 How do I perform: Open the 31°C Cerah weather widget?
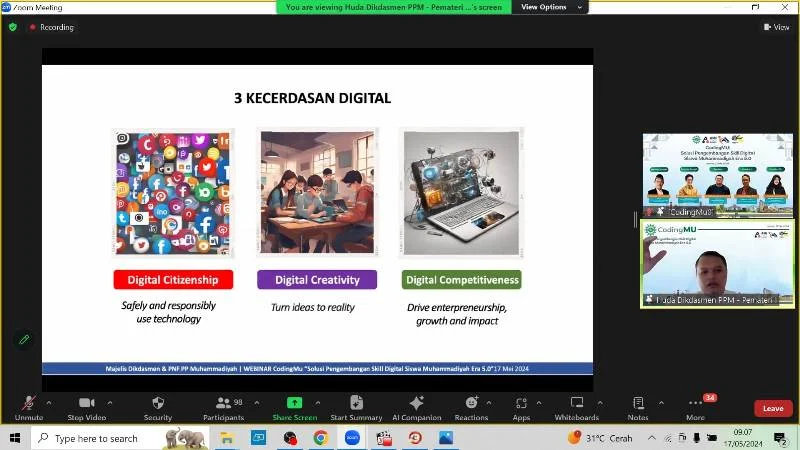pyautogui.click(x=601, y=438)
